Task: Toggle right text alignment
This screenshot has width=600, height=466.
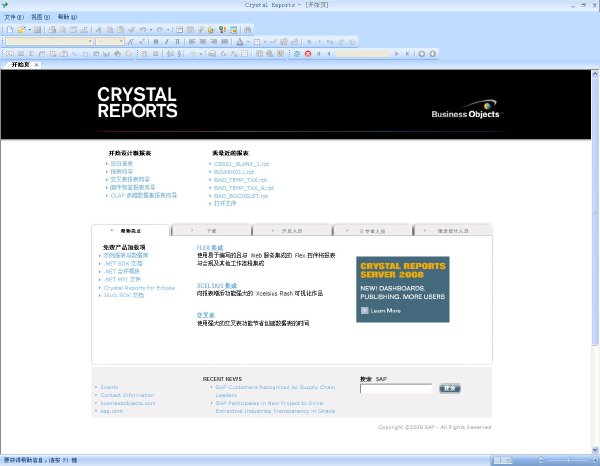Action: click(x=214, y=41)
